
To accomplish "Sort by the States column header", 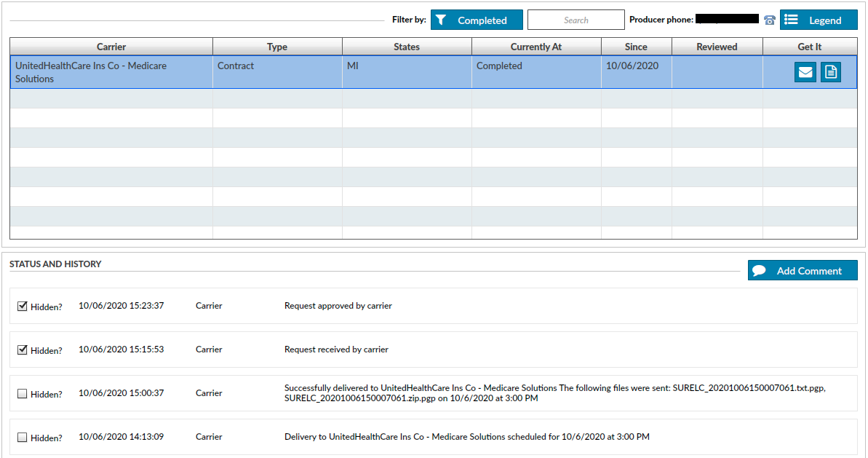I will (x=407, y=47).
